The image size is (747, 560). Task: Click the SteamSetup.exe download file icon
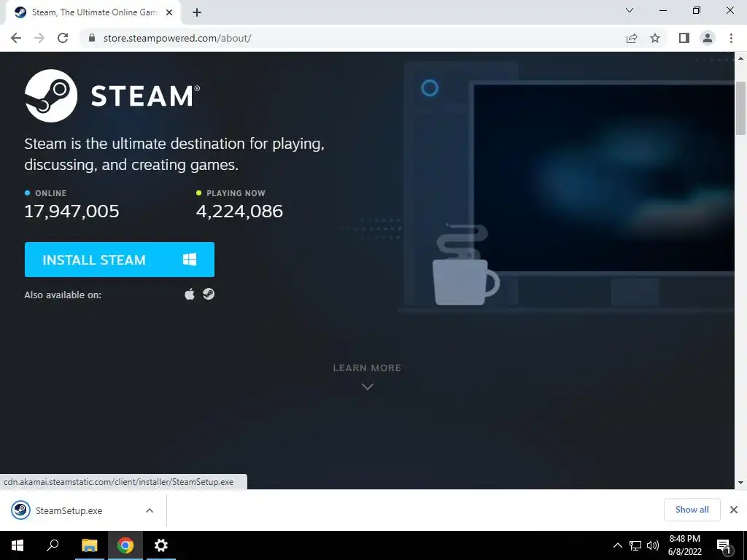point(20,510)
